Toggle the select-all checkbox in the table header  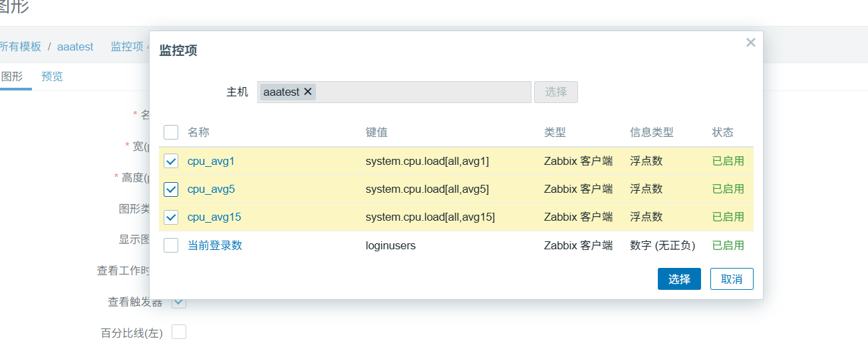[171, 132]
